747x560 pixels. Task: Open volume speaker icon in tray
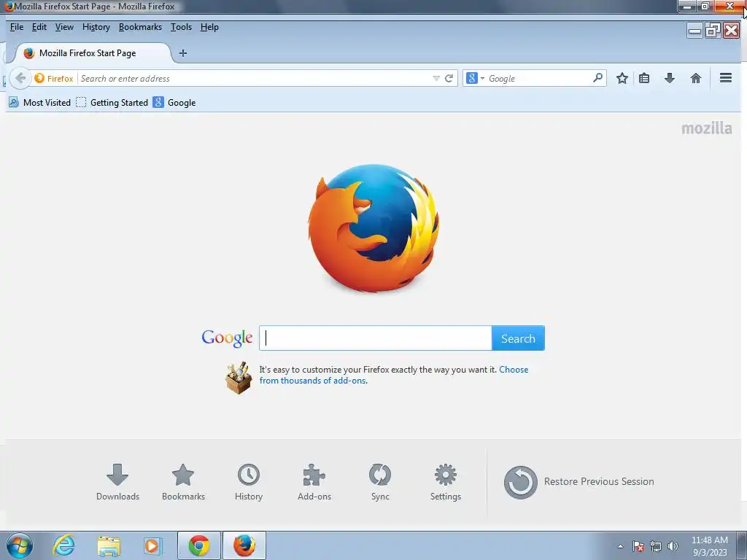pos(673,546)
